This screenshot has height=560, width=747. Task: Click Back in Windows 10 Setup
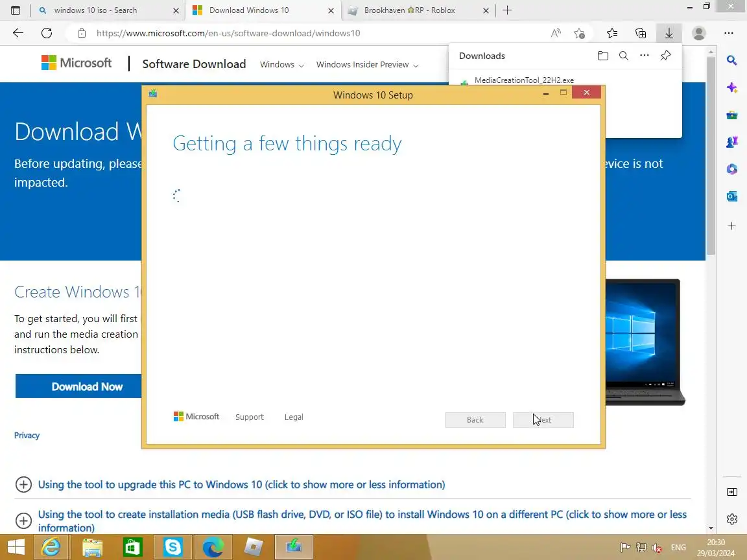(x=475, y=419)
